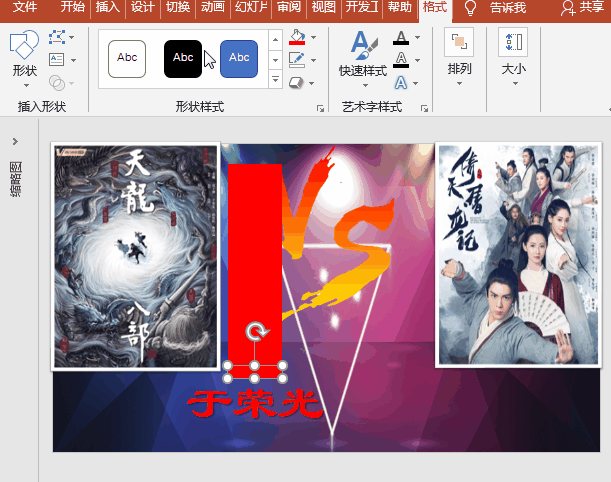Open the Quick Styles dropdown arrow
This screenshot has height=482, width=611.
365,85
